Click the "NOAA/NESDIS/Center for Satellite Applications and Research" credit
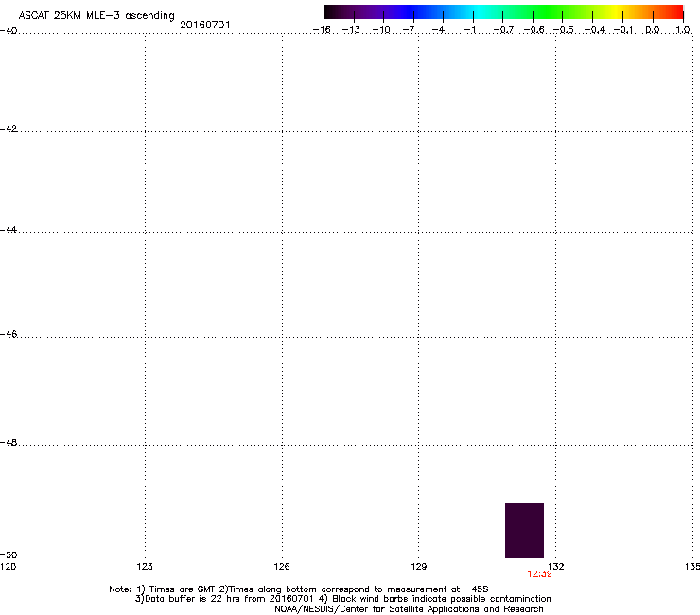This screenshot has height=615, width=700. coord(409,609)
